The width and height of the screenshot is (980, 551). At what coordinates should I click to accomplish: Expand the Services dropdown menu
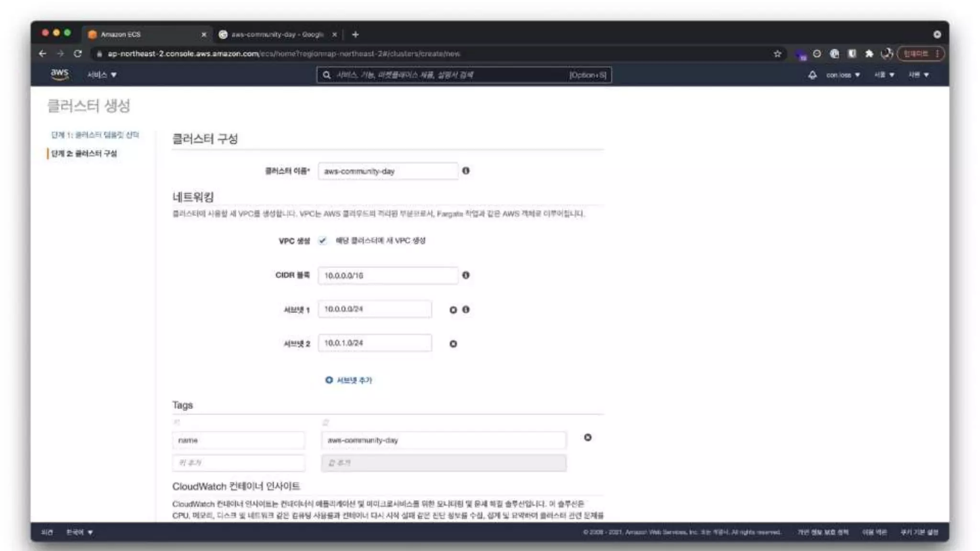(x=101, y=75)
